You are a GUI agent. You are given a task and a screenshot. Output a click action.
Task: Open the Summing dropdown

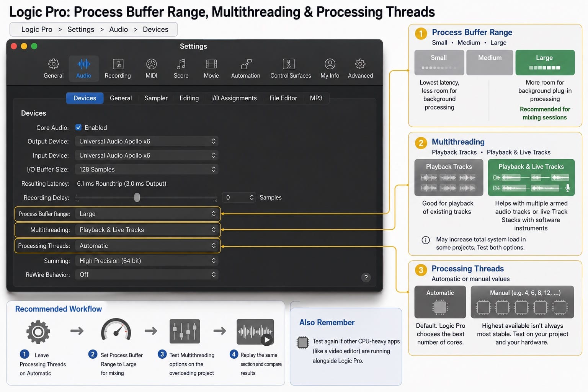tap(147, 261)
